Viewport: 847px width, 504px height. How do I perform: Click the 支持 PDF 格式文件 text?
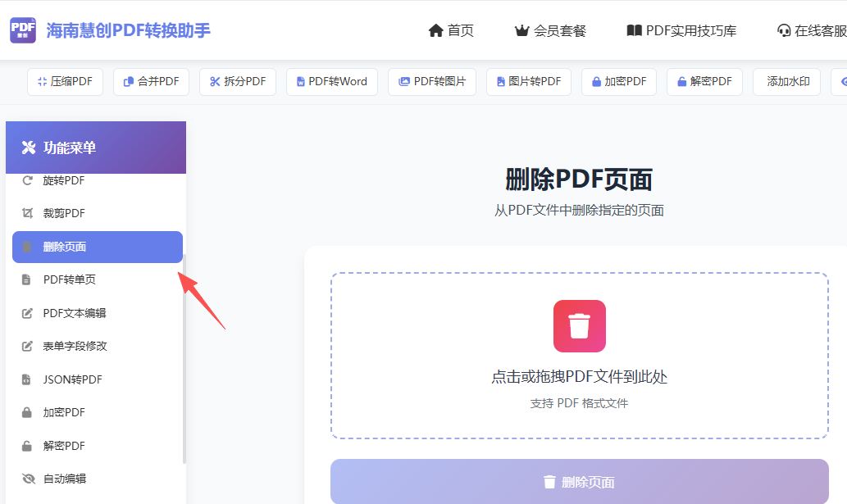[x=579, y=403]
